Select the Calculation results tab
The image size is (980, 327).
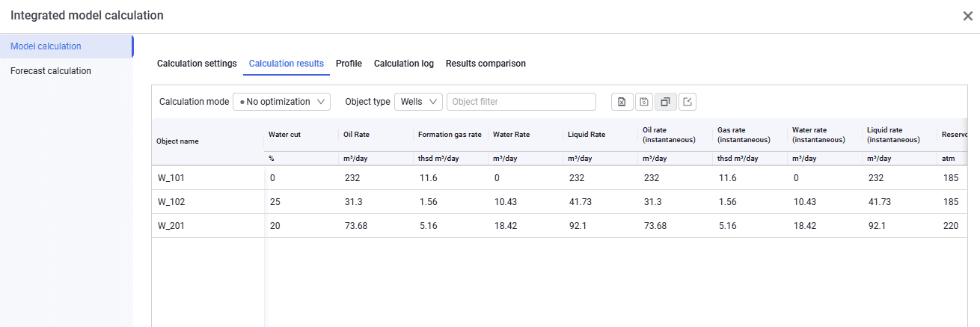tap(287, 64)
